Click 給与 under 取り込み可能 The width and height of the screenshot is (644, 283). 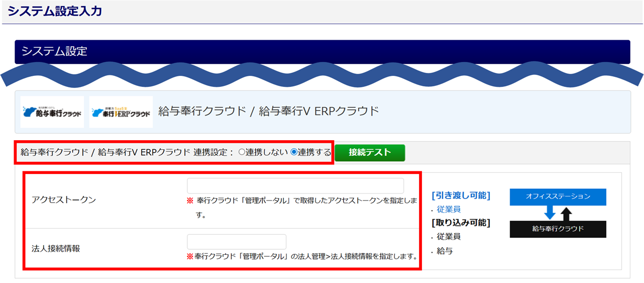pos(445,250)
